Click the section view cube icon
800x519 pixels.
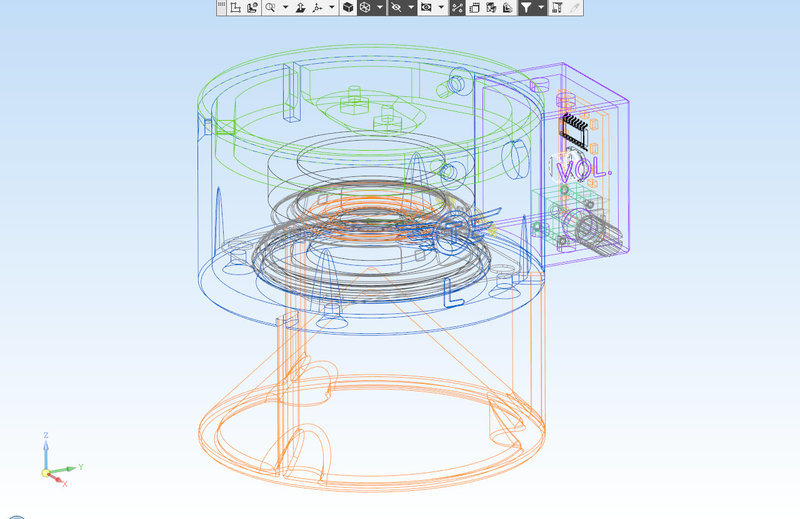point(490,8)
